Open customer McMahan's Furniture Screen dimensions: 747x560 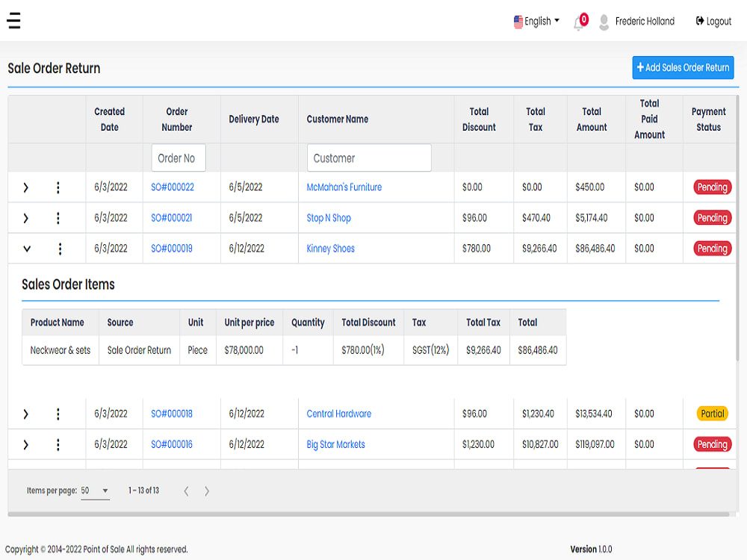(344, 187)
